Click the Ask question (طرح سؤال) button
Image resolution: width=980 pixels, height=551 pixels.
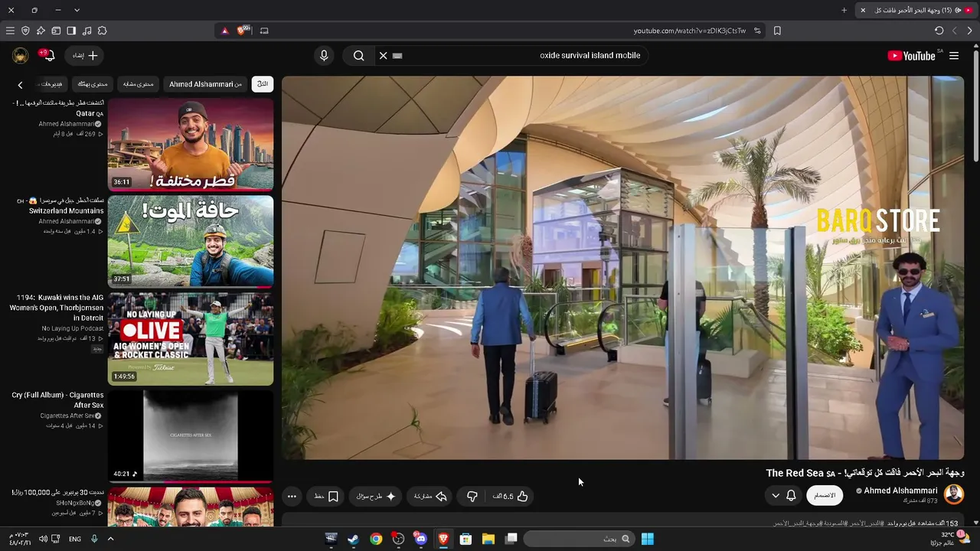[x=376, y=496]
